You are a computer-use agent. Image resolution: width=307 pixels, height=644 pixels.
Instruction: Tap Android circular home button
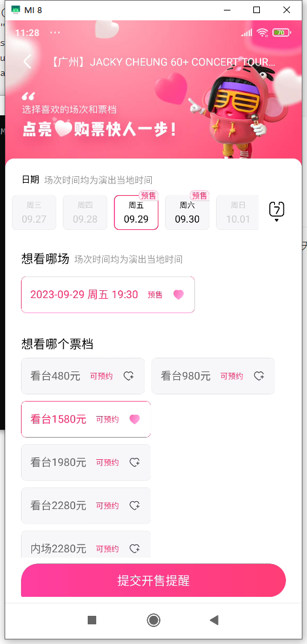(153, 620)
